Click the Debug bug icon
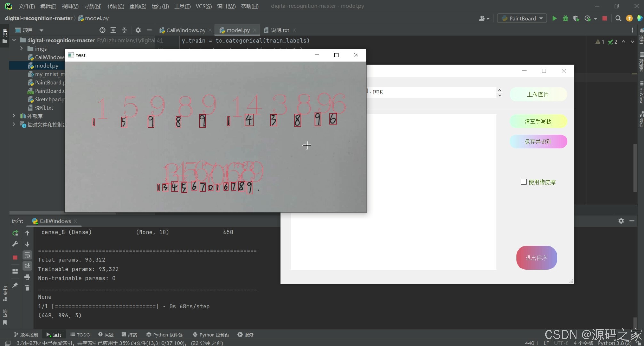 pos(565,18)
